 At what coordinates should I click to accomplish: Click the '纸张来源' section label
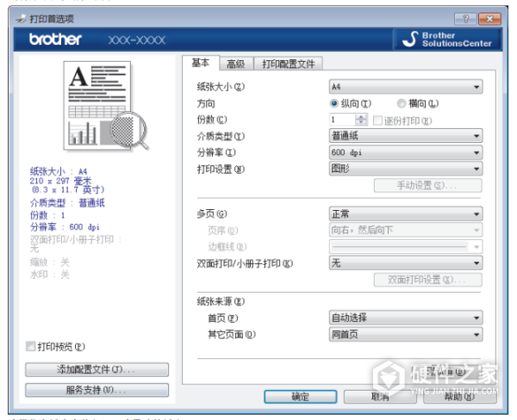point(221,301)
